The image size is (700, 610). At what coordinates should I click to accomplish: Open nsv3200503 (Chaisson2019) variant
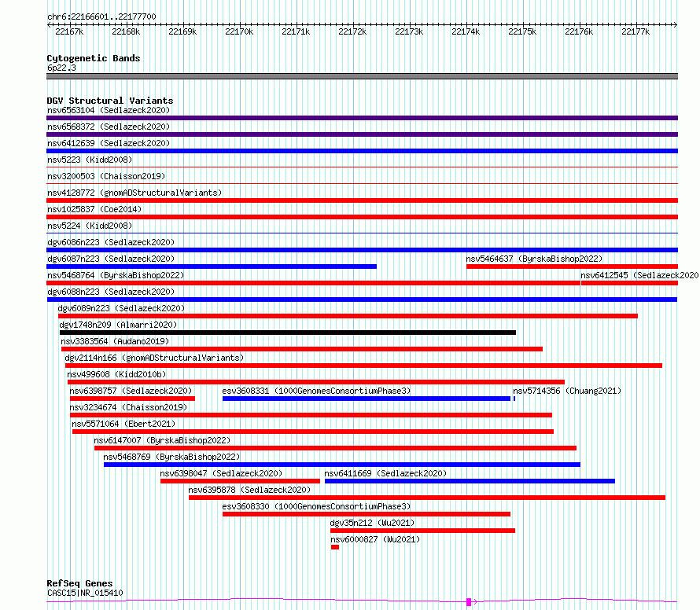pyautogui.click(x=106, y=176)
